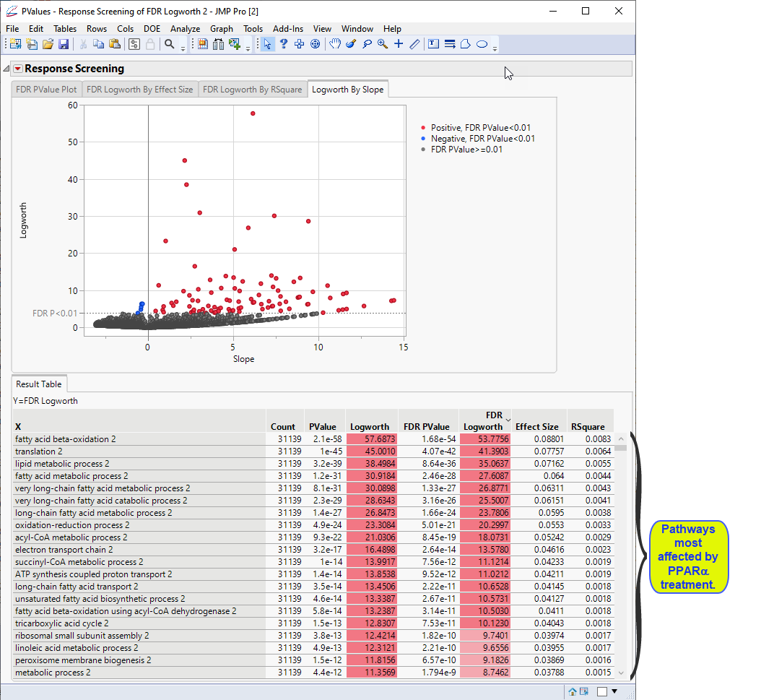Activate the Help question mark tool
The image size is (761, 700).
(x=284, y=44)
